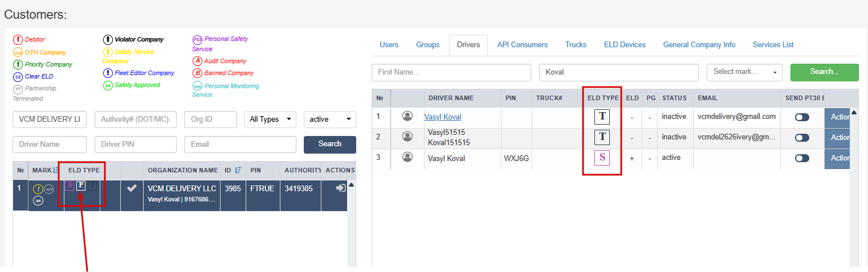Screen dimensions: 868x272
Task: Click the S ELD type icon for active driver
Action: coord(602,158)
